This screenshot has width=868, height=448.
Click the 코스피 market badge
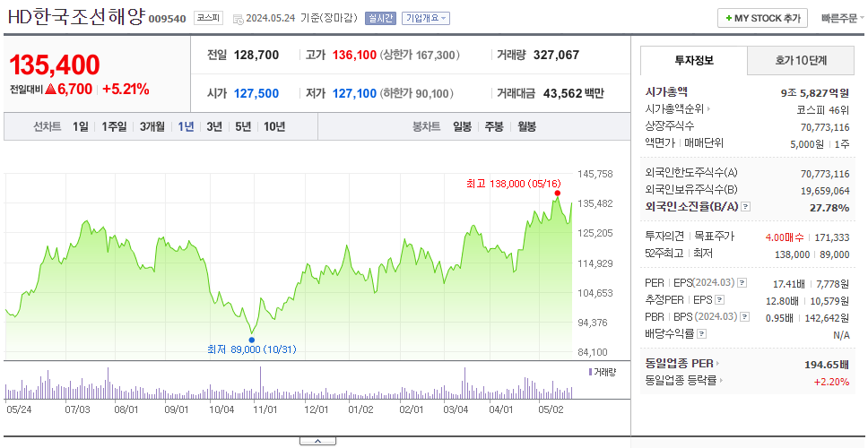208,18
